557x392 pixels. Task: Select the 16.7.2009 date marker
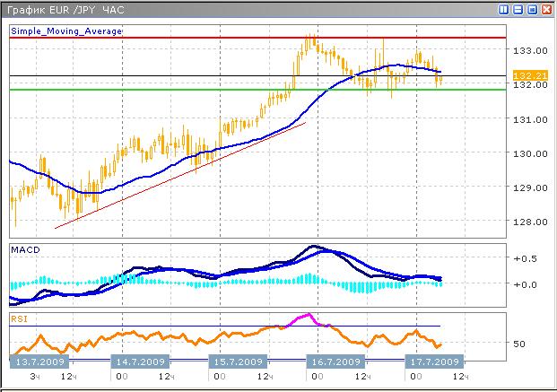pyautogui.click(x=337, y=362)
